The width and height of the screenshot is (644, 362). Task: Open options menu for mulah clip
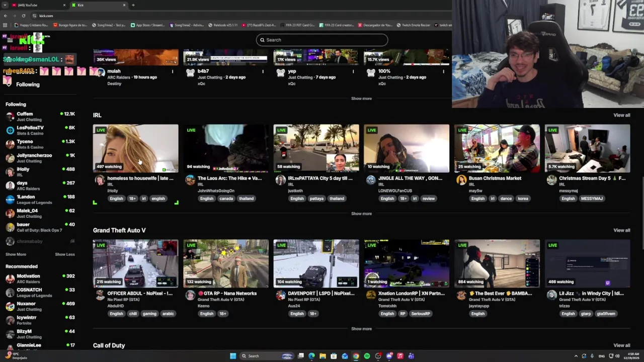point(173,71)
